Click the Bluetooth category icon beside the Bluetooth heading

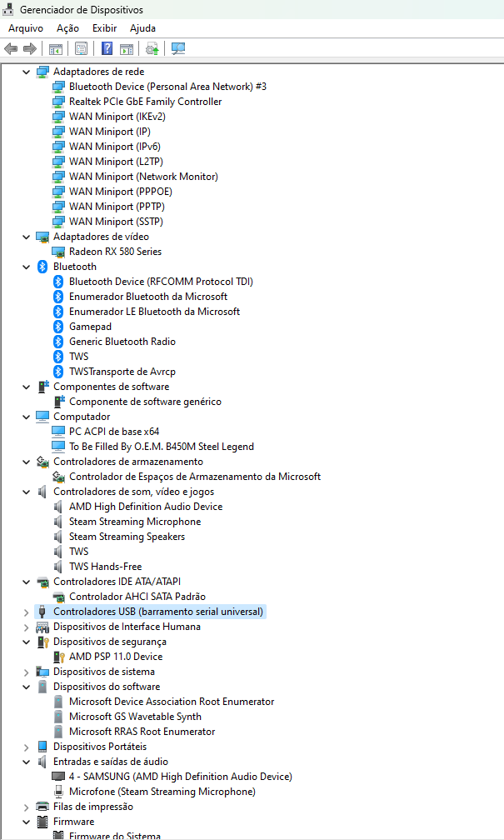pos(42,267)
